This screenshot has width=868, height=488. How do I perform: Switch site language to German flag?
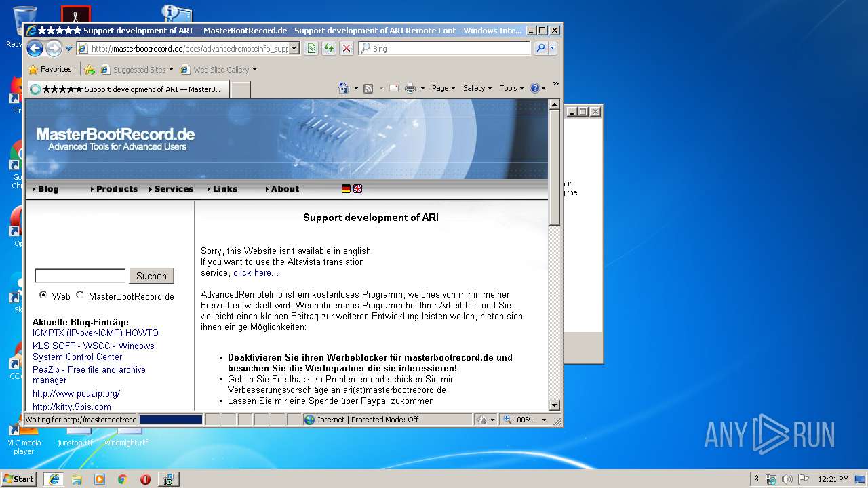346,189
